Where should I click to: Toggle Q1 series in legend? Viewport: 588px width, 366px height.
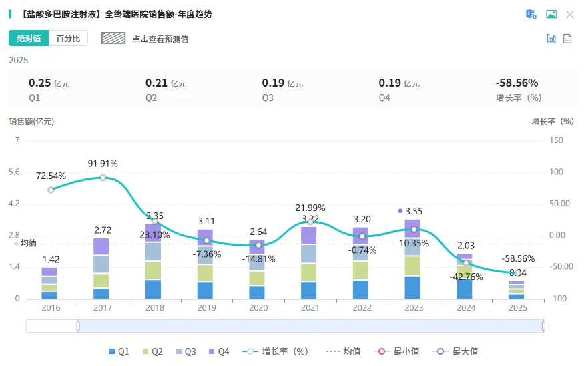pos(119,351)
